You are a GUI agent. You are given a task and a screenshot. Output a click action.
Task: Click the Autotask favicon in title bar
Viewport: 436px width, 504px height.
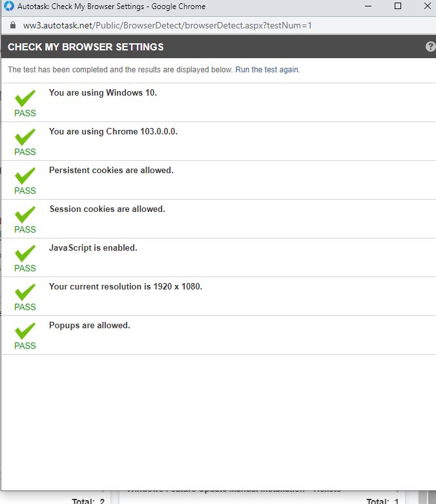point(9,6)
